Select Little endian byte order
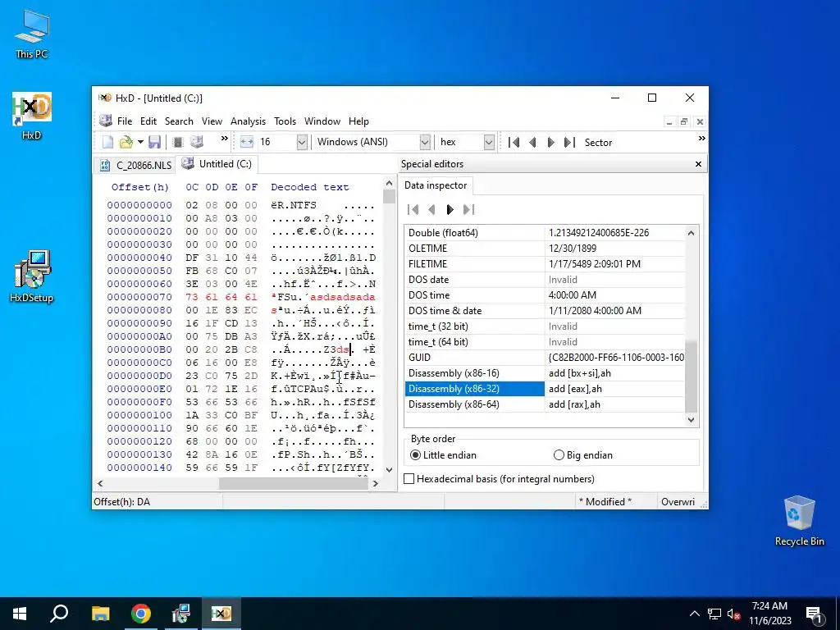 click(x=443, y=454)
